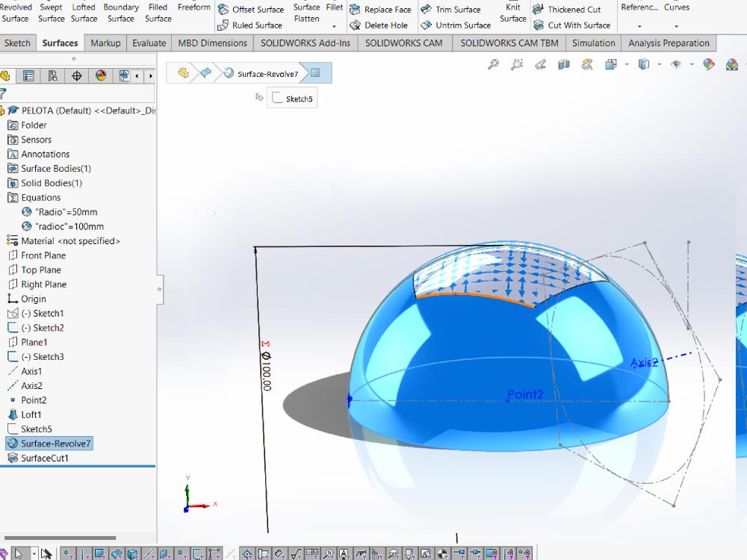This screenshot has width=747, height=560.
Task: Open the Dynamic Annotation Views icon
Action: click(587, 64)
